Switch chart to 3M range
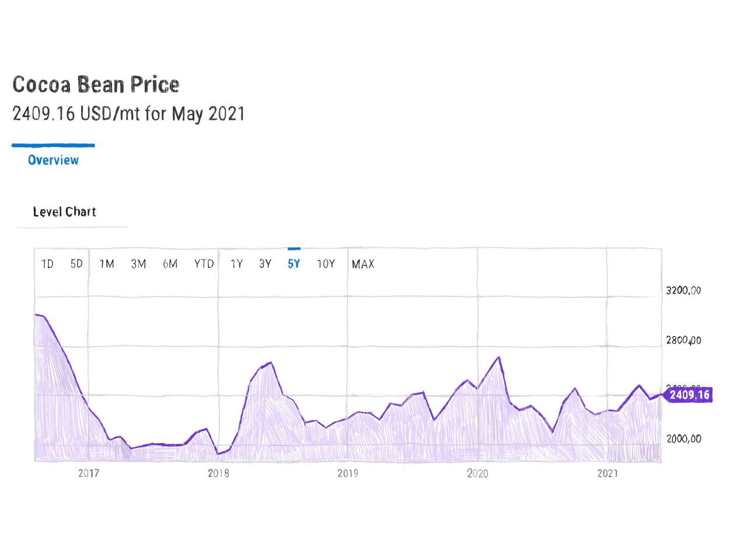 138,264
